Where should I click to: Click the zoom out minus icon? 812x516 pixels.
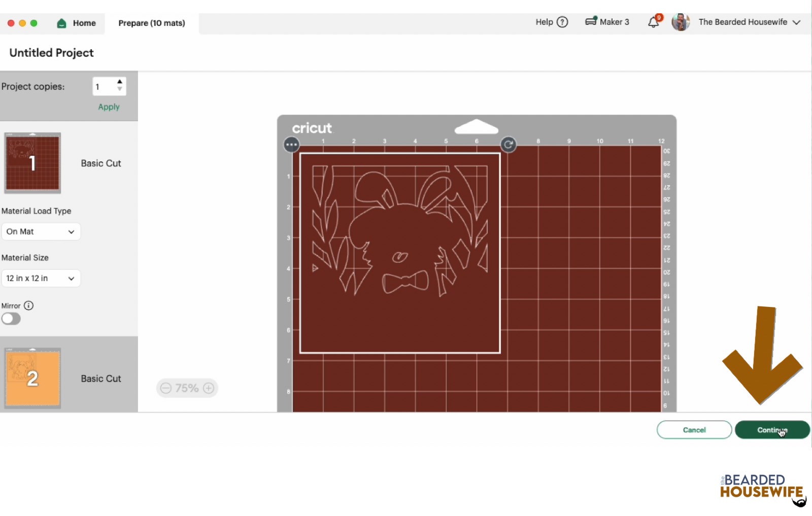(166, 388)
